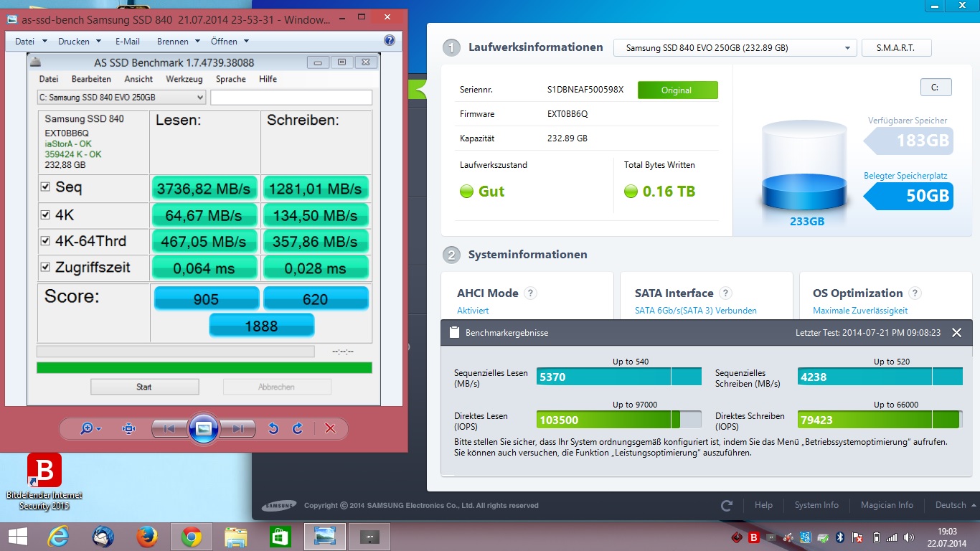The width and height of the screenshot is (980, 551).
Task: Open the Windows Start button
Action: click(x=17, y=536)
